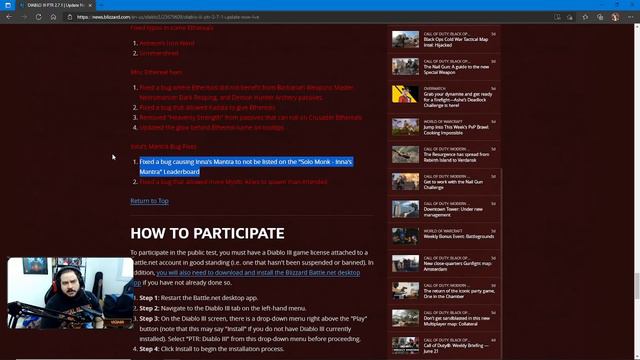Click the Return to Top link
This screenshot has height=360, width=640.
pyautogui.click(x=149, y=201)
